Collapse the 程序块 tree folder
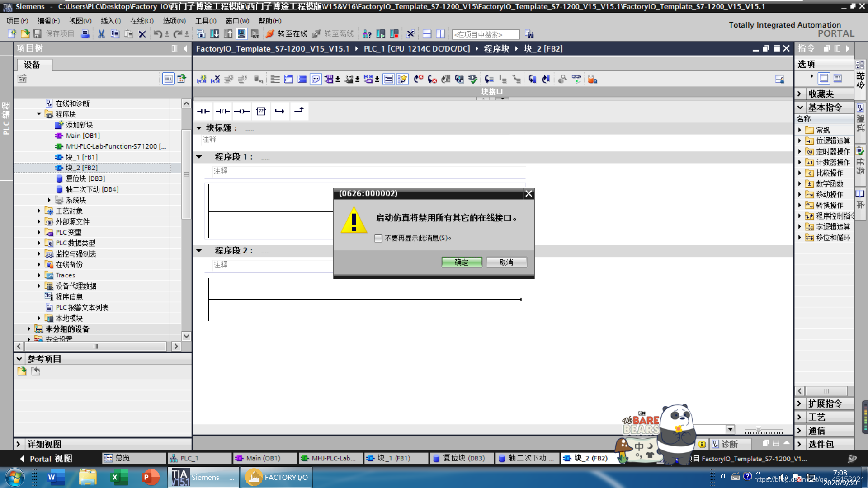 tap(39, 114)
